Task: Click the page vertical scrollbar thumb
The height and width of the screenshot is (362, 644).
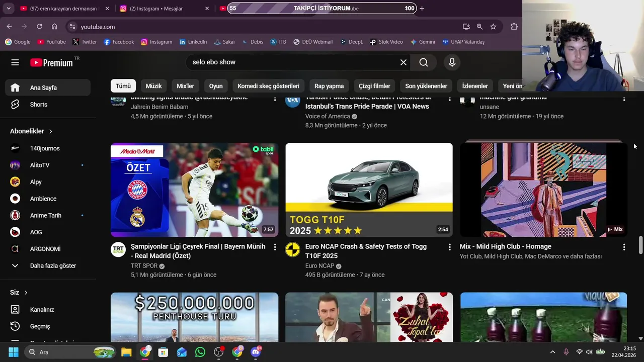Action: 640,245
